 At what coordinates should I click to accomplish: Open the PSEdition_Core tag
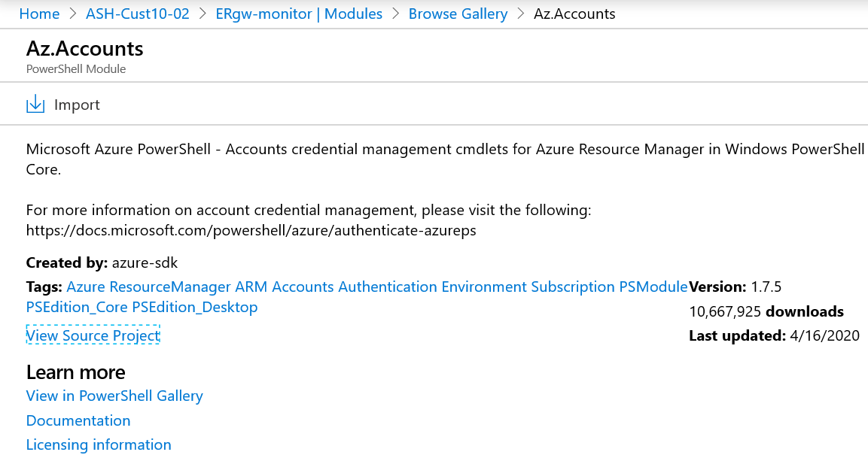point(77,307)
